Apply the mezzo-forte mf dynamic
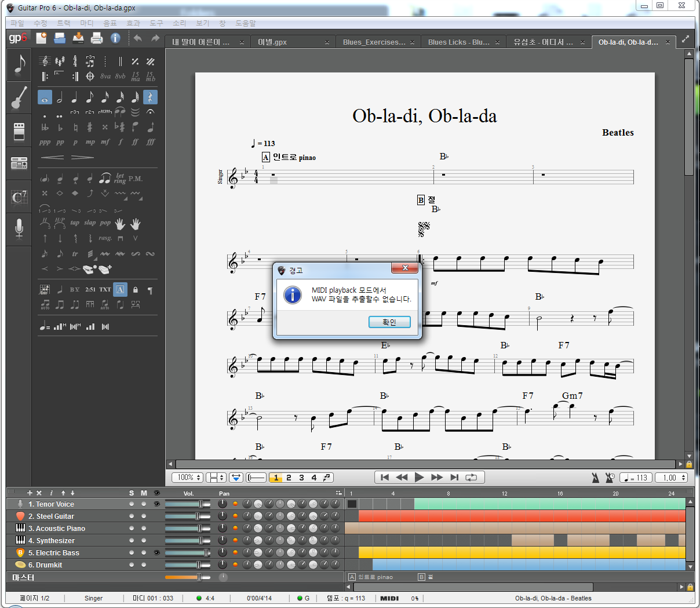 pyautogui.click(x=105, y=142)
